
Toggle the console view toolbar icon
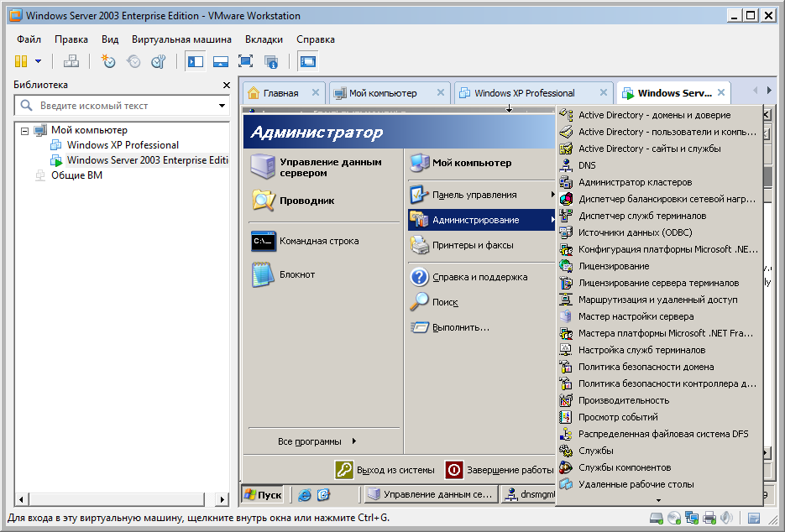(307, 61)
